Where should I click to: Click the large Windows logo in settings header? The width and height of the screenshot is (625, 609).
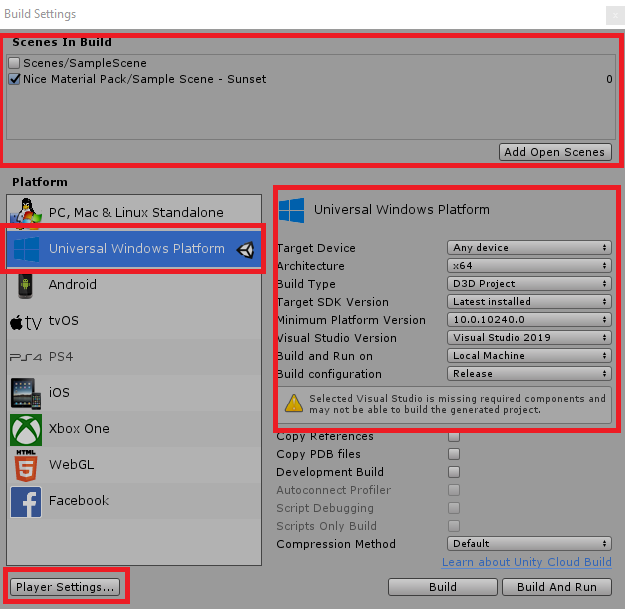click(291, 210)
